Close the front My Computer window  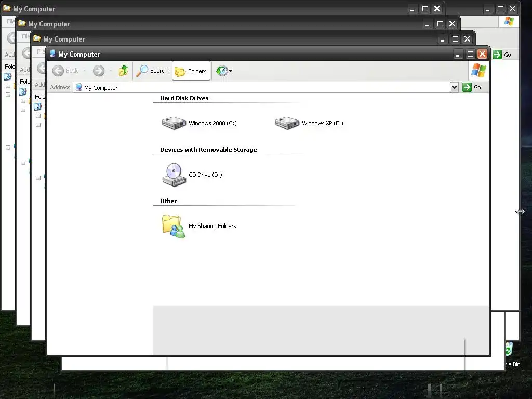point(482,54)
